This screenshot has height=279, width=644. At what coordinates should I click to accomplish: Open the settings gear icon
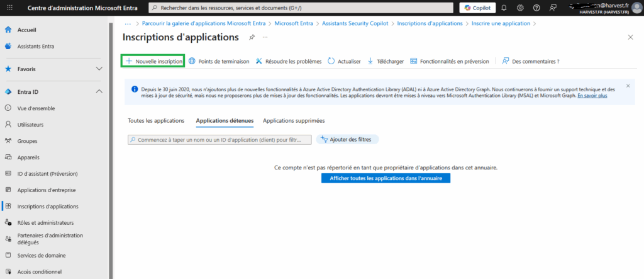pos(520,8)
